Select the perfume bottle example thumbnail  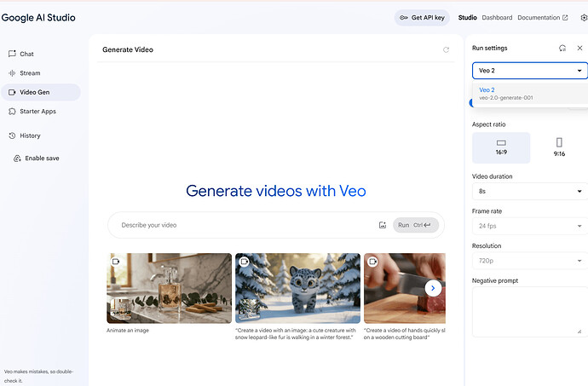click(x=169, y=288)
